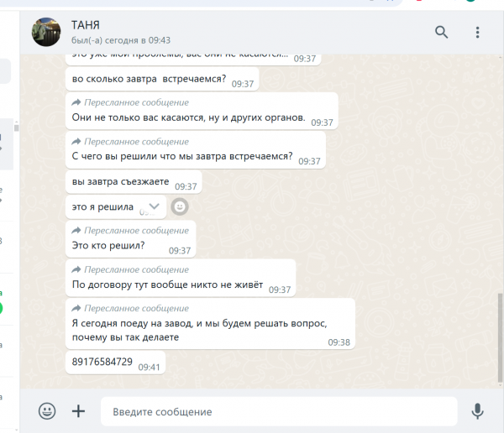This screenshot has height=433, width=504.
Task: React to the "это я решила" message
Action: tap(180, 206)
